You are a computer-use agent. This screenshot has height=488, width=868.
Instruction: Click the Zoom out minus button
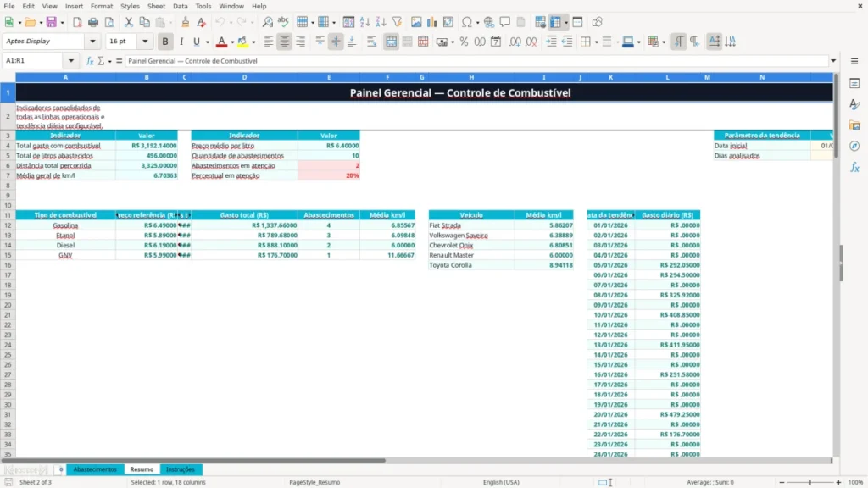pyautogui.click(x=782, y=482)
